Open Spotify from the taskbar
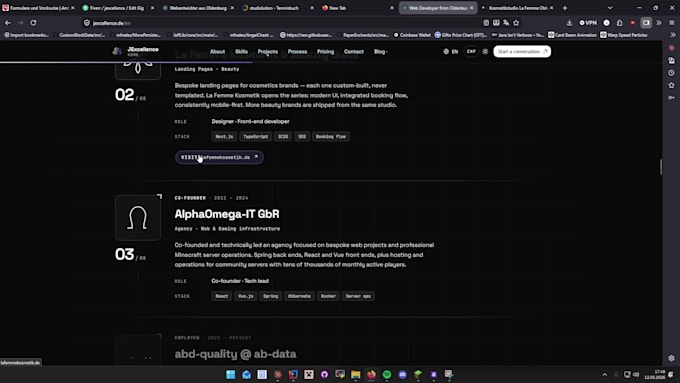The height and width of the screenshot is (383, 680). click(387, 374)
